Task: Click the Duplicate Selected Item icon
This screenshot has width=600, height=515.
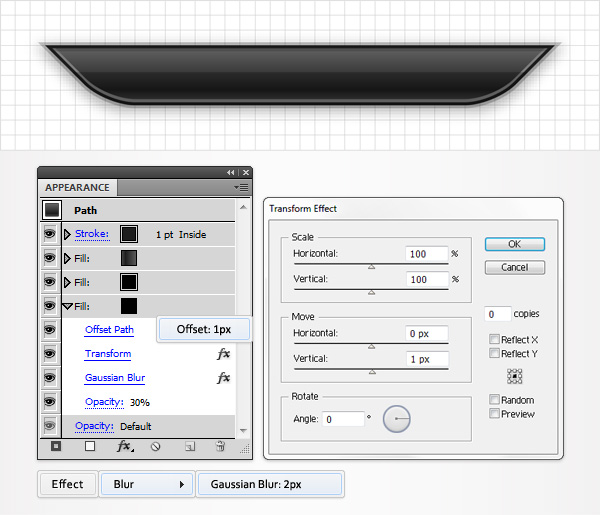Action: [x=190, y=447]
